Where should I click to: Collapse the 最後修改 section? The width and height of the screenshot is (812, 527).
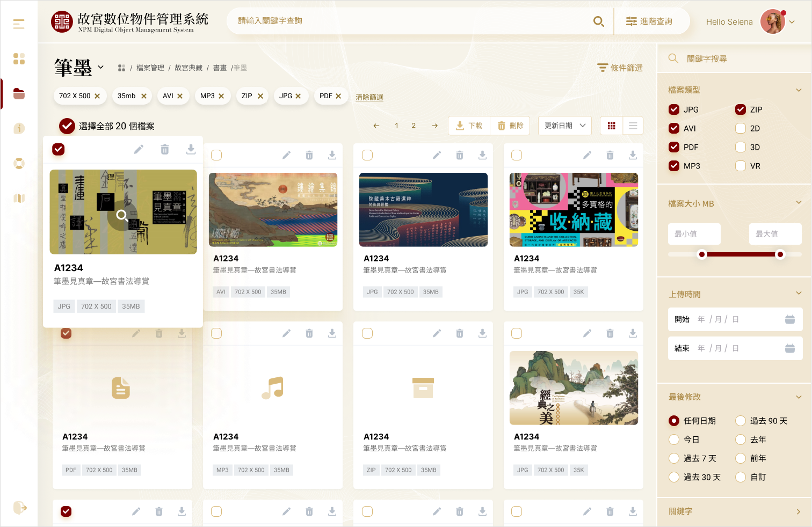point(799,397)
